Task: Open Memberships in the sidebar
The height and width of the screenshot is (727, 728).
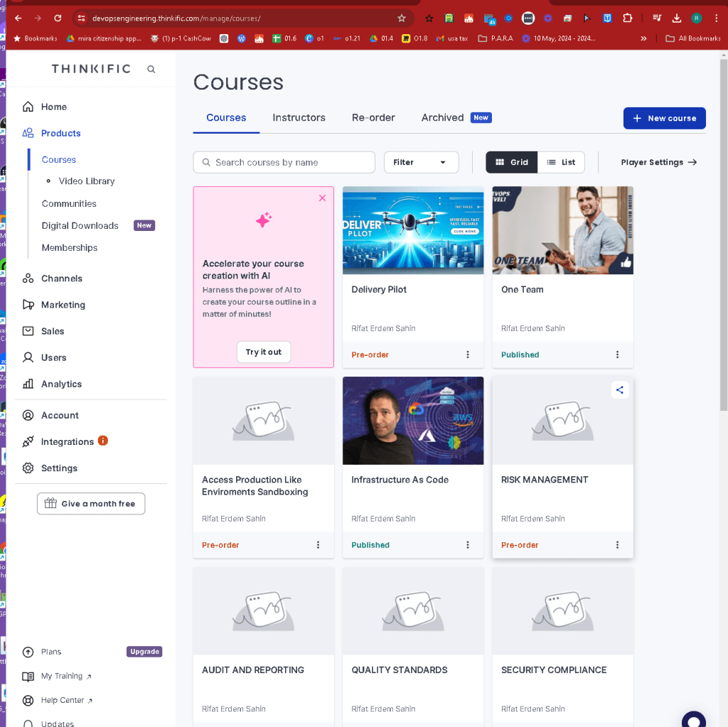Action: pyautogui.click(x=70, y=248)
